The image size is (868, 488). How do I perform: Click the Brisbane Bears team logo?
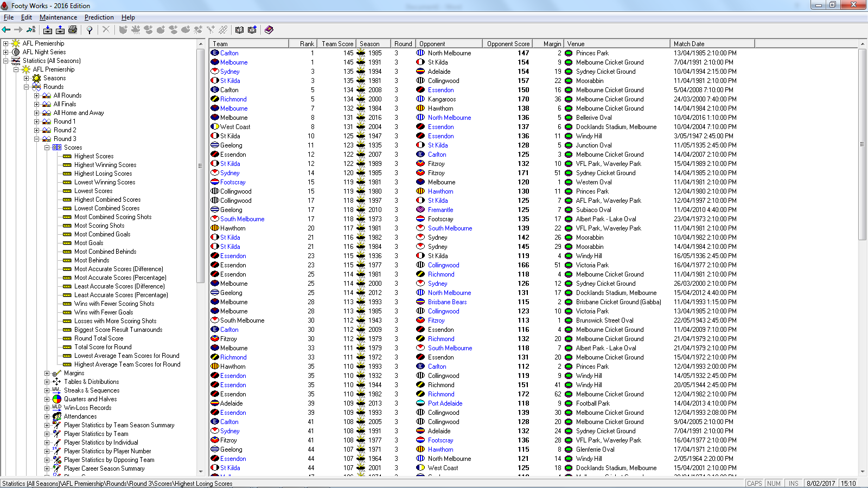(420, 302)
